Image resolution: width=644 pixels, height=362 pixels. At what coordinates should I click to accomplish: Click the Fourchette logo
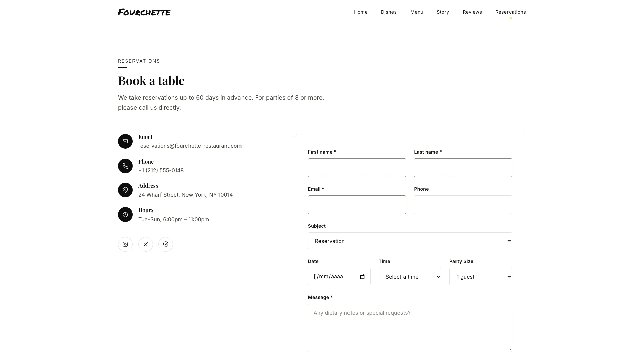click(144, 12)
